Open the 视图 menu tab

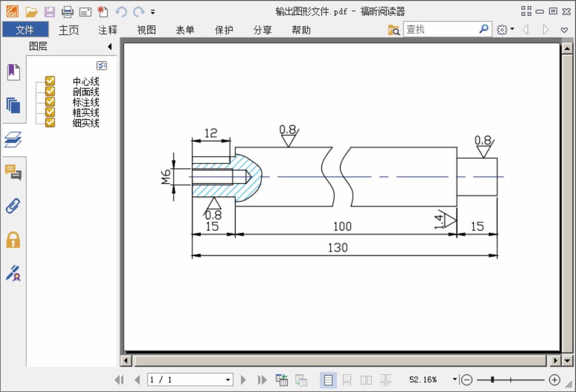click(146, 30)
